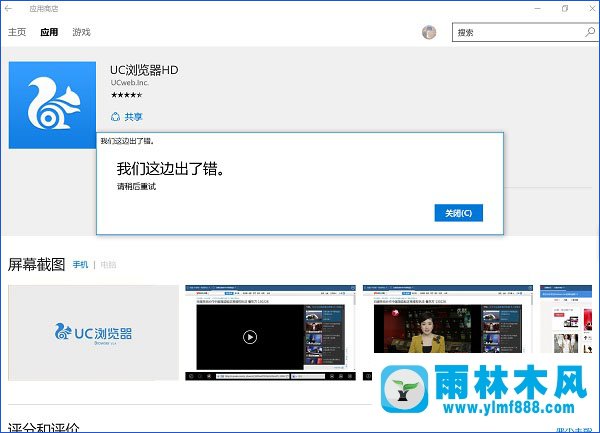Open the UCweb.Inc. publisher name

(x=130, y=83)
